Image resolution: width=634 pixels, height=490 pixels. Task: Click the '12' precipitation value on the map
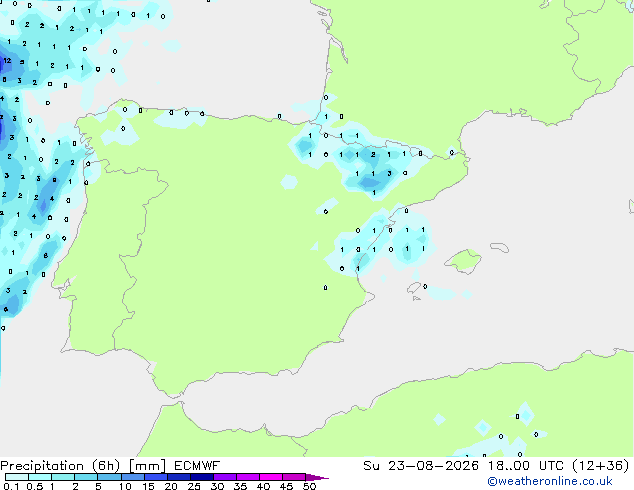7,61
